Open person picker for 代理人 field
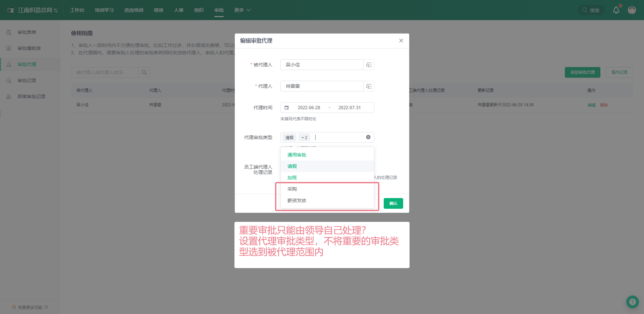This screenshot has height=314, width=644. point(369,86)
